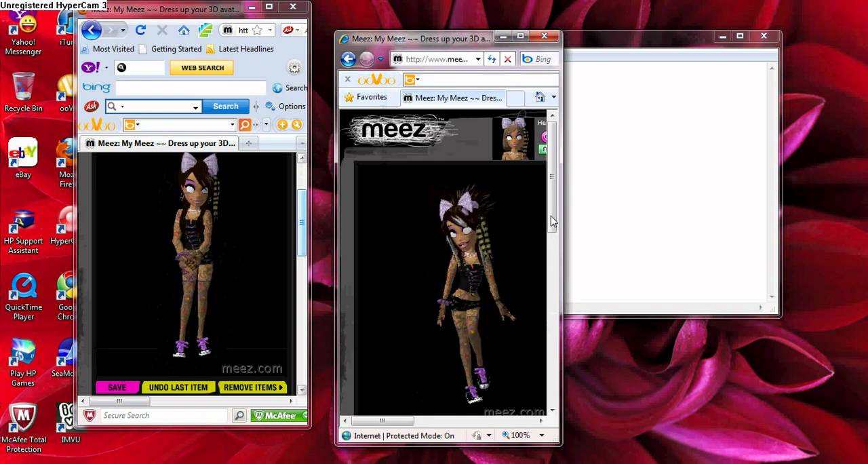Stop loading with red X in Internet Explorer
Viewport: 868px width, 464px height.
(507, 59)
